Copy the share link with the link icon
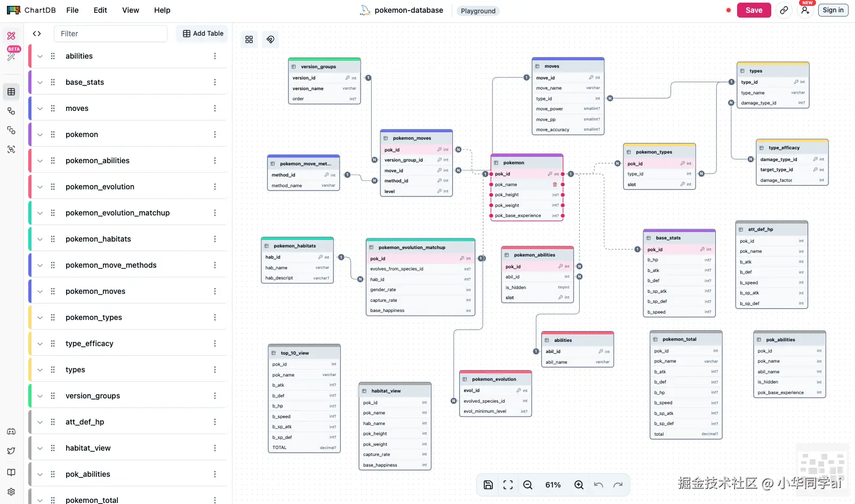 pos(784,10)
